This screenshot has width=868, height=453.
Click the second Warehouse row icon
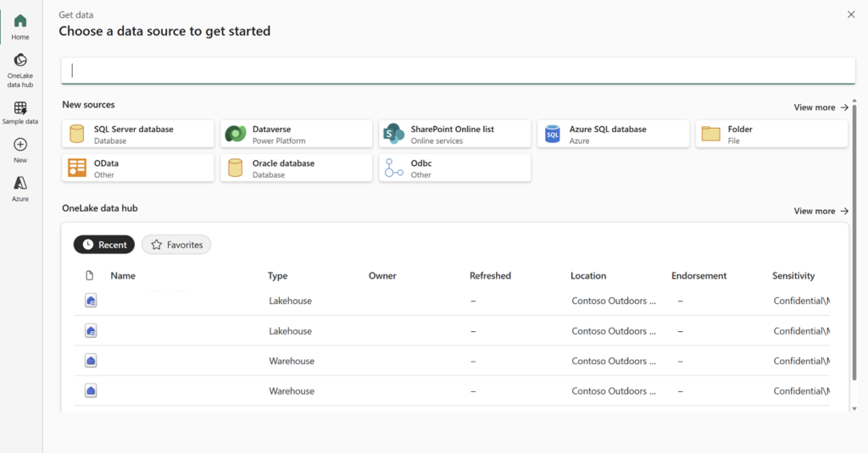point(91,390)
